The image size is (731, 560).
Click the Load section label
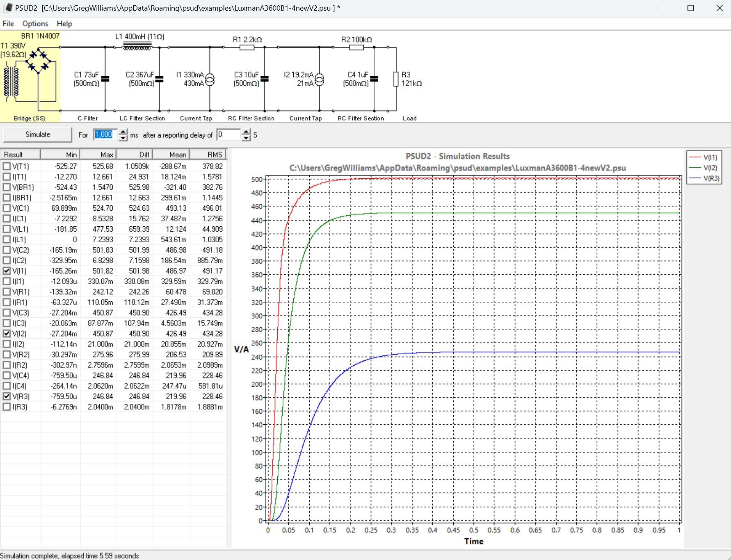(409, 118)
